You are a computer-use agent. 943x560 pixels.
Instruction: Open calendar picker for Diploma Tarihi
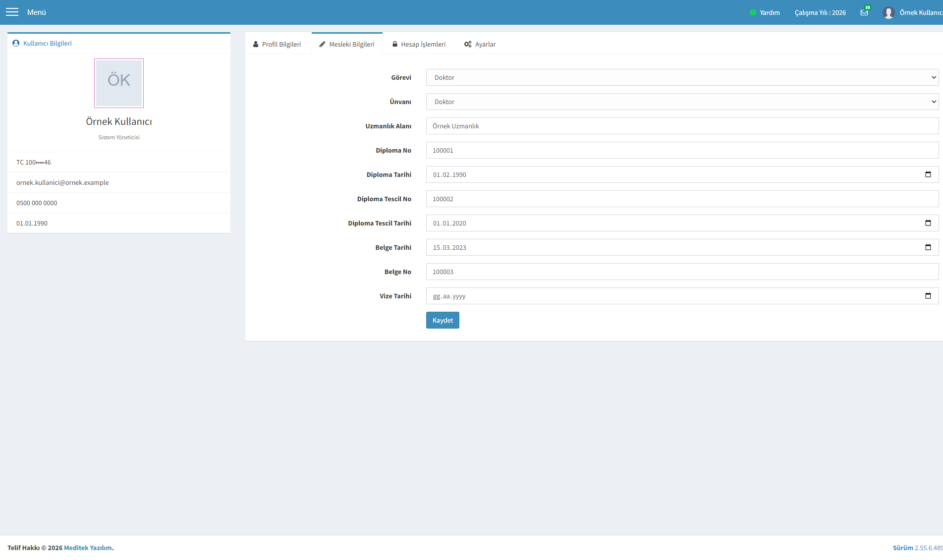coord(928,174)
